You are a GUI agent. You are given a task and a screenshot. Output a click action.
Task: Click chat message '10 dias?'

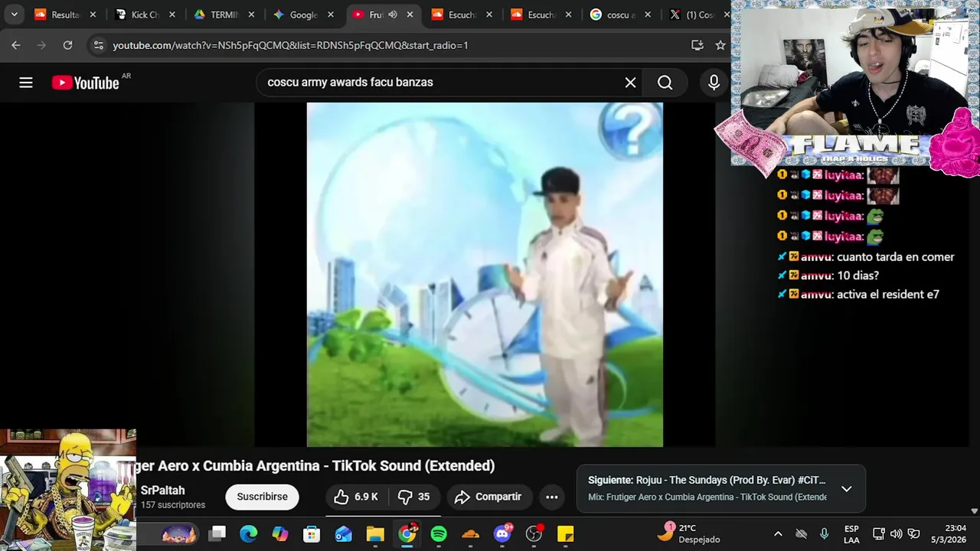tap(857, 275)
